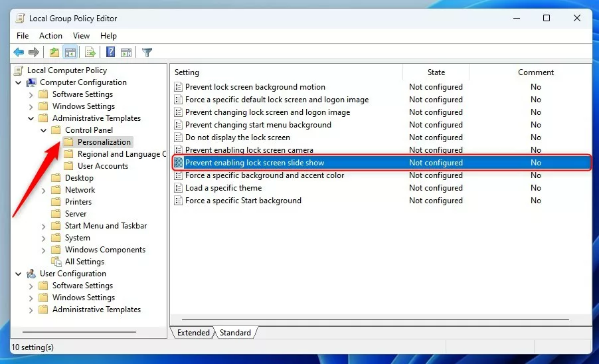This screenshot has height=364, width=599.
Task: Click horizontal scrollbar of the console tree
Action: pyautogui.click(x=79, y=332)
